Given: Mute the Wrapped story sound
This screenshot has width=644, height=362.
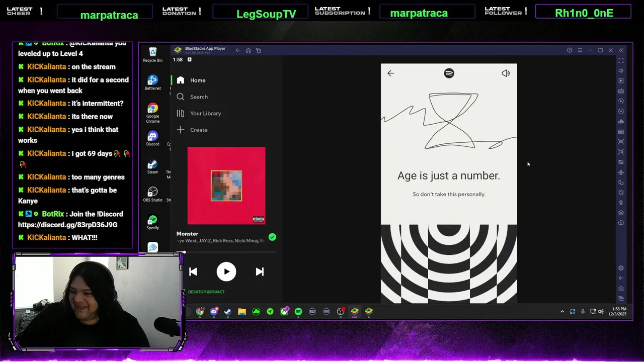Looking at the screenshot, I should pyautogui.click(x=506, y=73).
